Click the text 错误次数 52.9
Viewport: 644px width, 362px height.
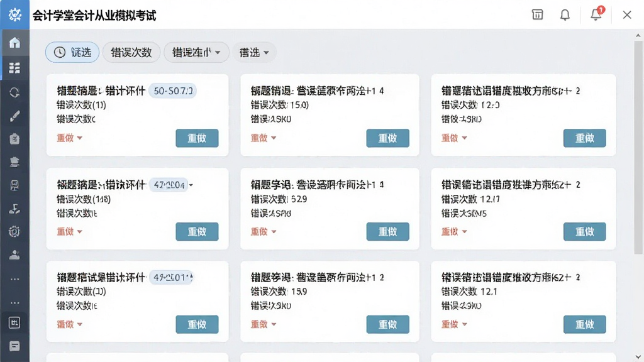click(x=279, y=199)
